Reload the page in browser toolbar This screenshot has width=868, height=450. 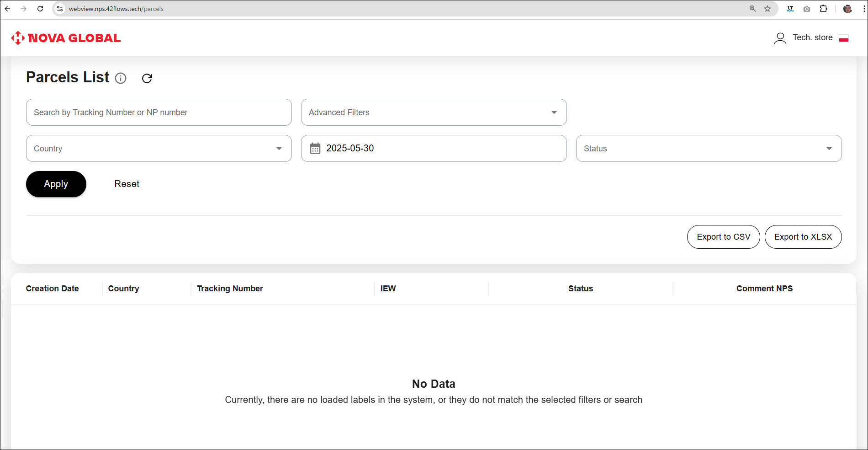click(40, 9)
